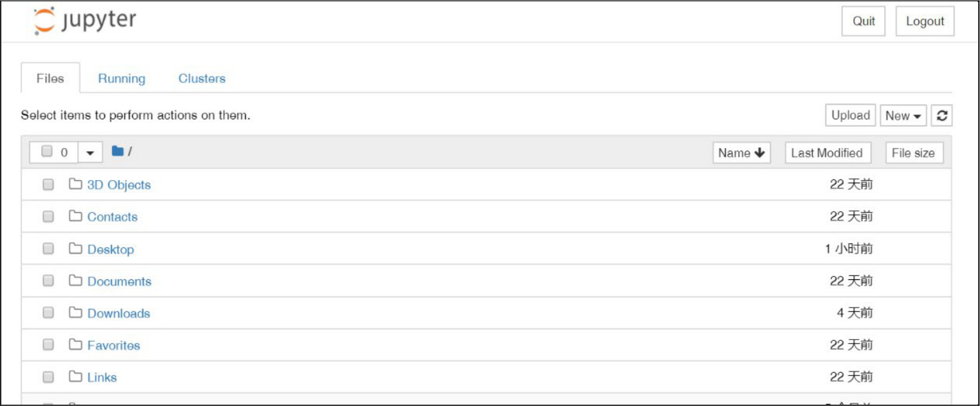Open the Links folder link
Viewport: 980px width, 406px height.
(x=102, y=377)
